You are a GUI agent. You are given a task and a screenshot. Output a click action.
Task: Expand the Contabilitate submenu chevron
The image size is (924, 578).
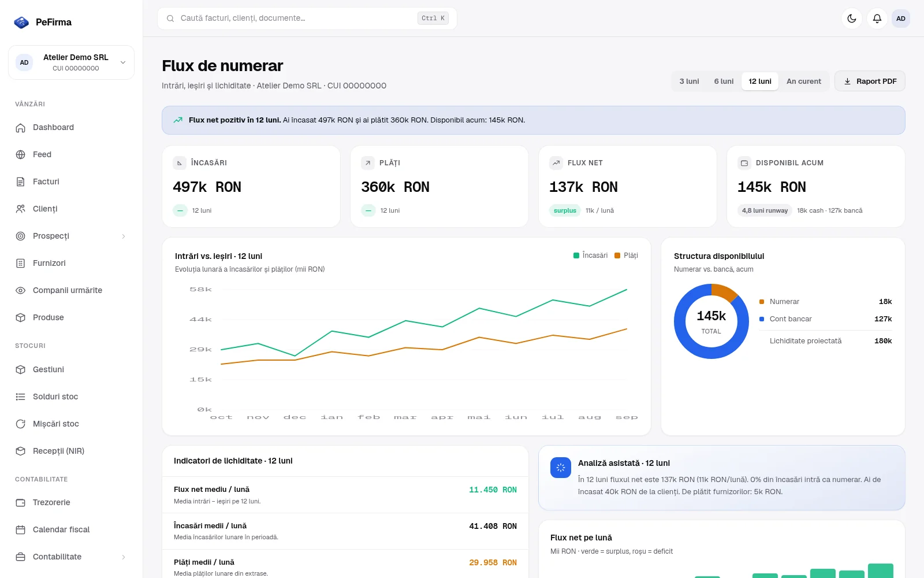tap(124, 557)
